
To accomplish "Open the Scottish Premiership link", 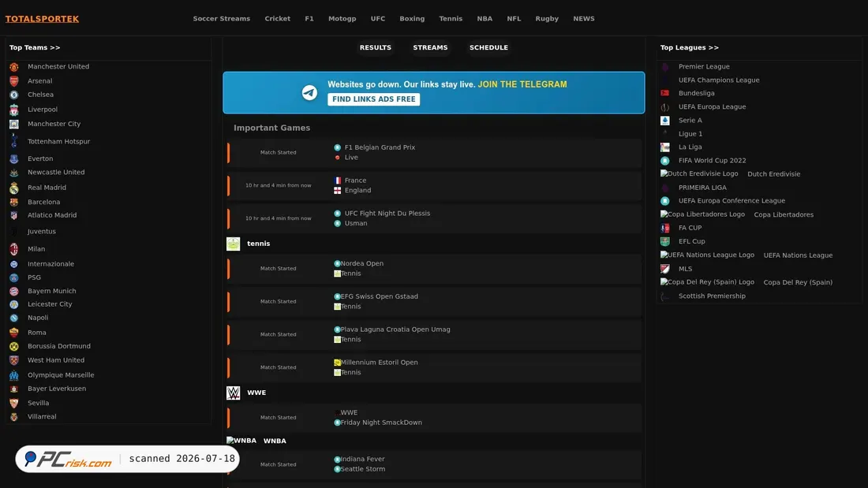I will coord(712,296).
